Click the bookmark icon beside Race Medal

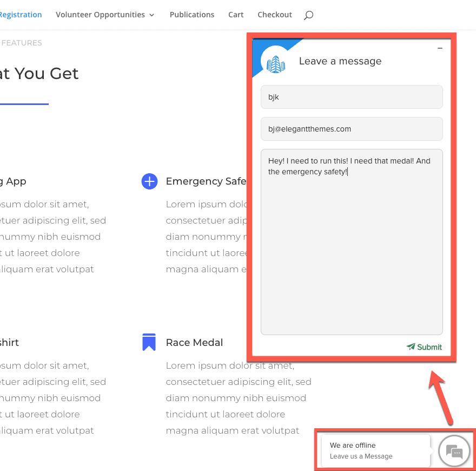point(149,342)
